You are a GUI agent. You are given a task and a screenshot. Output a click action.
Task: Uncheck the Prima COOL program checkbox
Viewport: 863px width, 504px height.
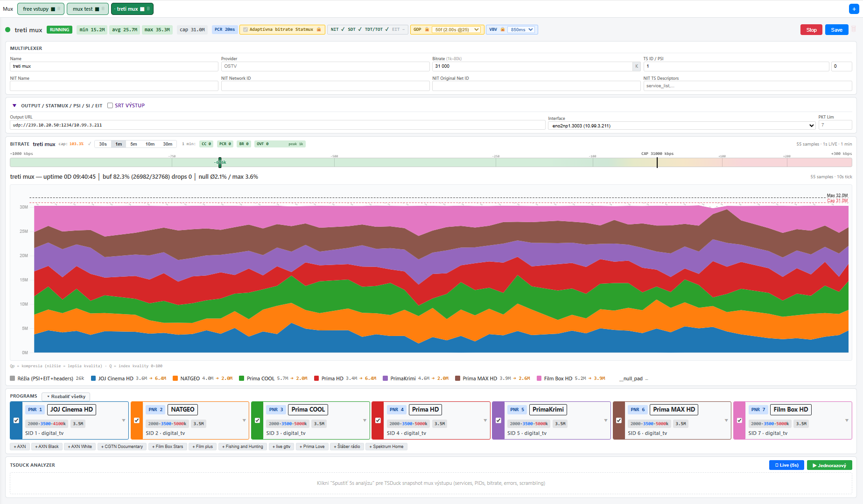[x=257, y=420]
